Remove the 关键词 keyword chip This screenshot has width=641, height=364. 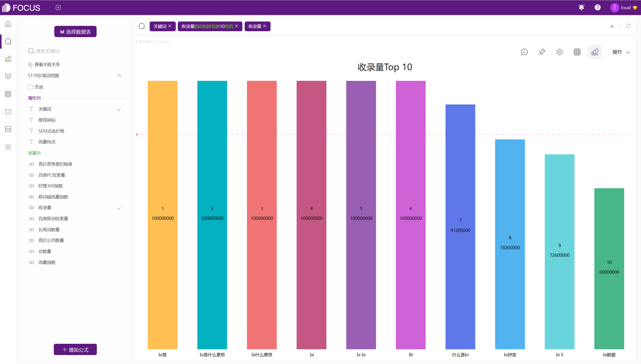coord(170,26)
